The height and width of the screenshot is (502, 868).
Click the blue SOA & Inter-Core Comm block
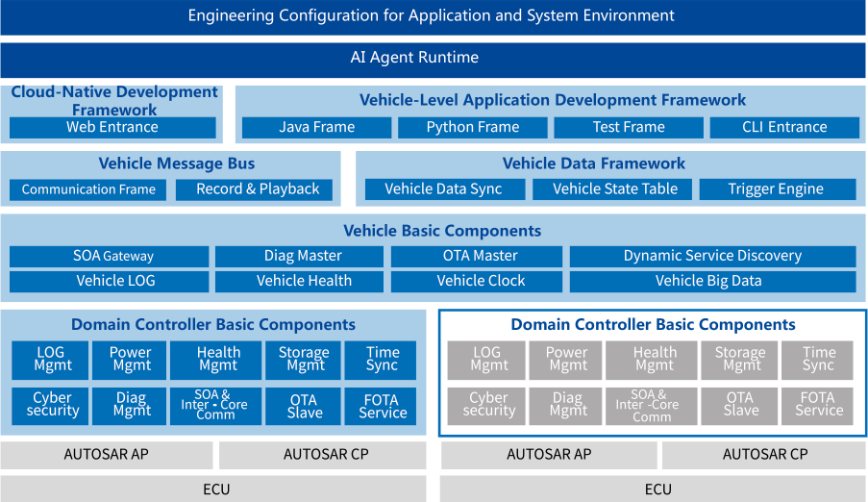[x=216, y=406]
